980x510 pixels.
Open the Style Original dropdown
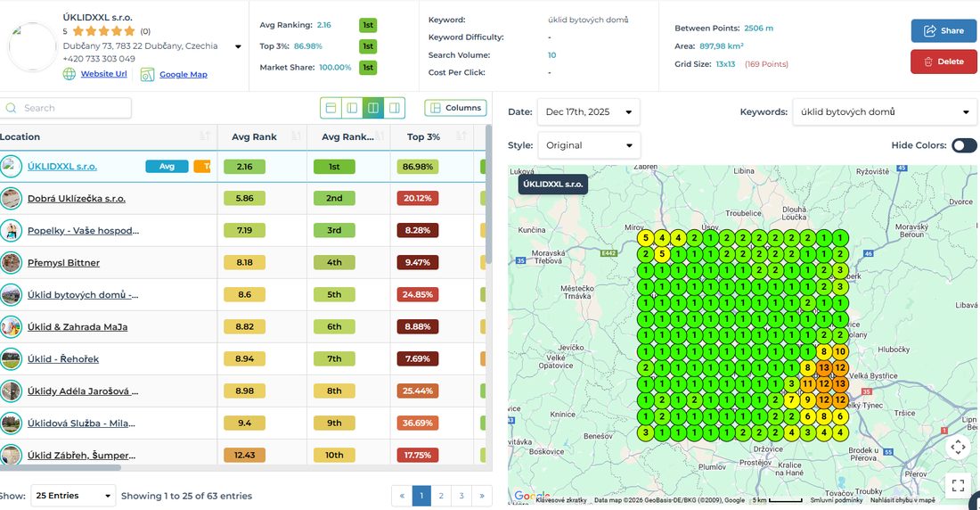click(588, 145)
